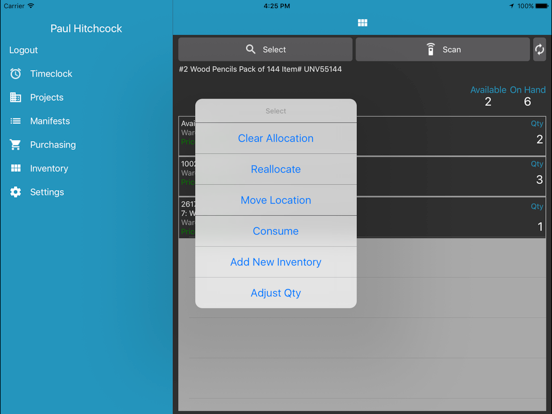The width and height of the screenshot is (552, 414).
Task: Choose Reallocate in popup
Action: pyautogui.click(x=276, y=169)
